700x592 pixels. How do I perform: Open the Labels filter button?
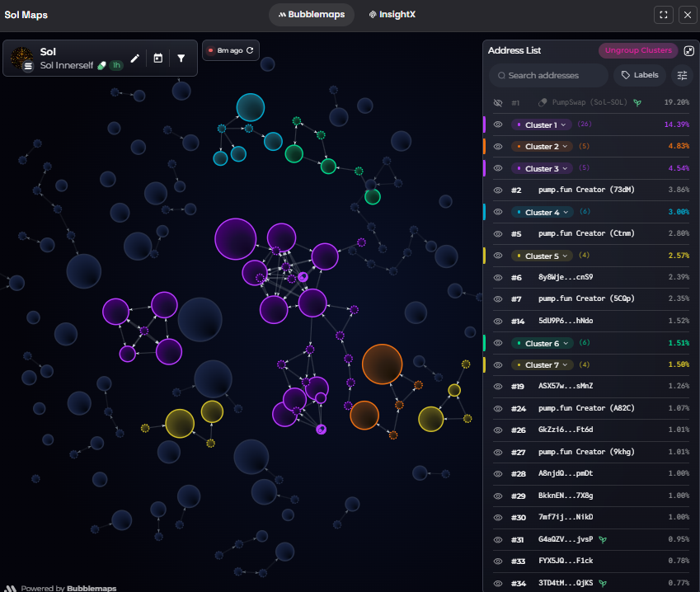tap(640, 75)
